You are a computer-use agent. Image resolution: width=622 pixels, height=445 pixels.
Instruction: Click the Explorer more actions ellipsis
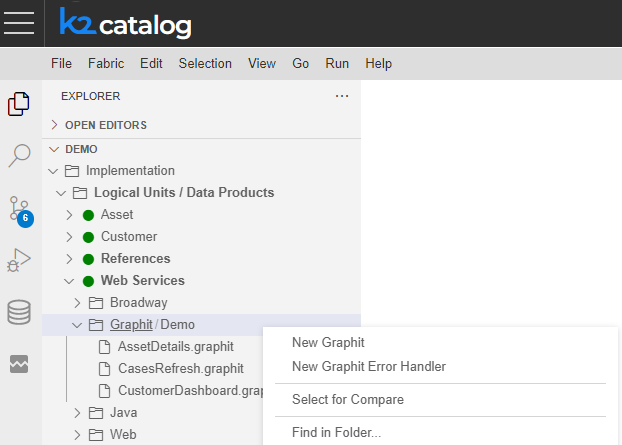342,96
